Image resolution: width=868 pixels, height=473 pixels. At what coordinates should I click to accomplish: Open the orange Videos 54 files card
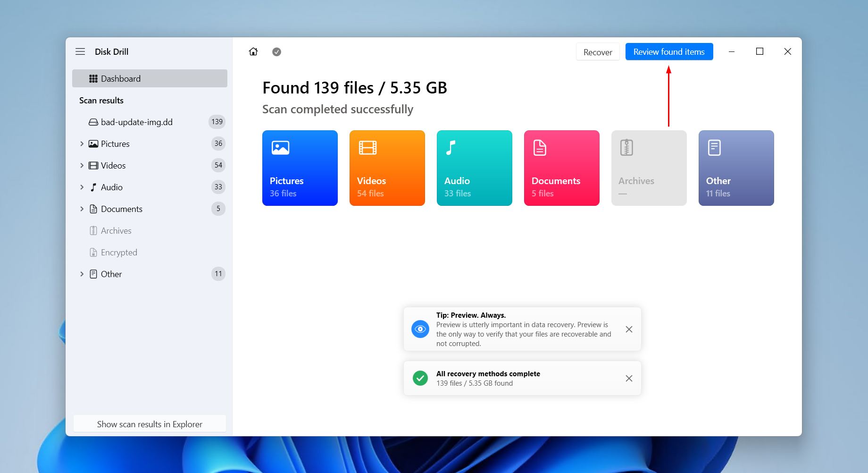pos(387,168)
